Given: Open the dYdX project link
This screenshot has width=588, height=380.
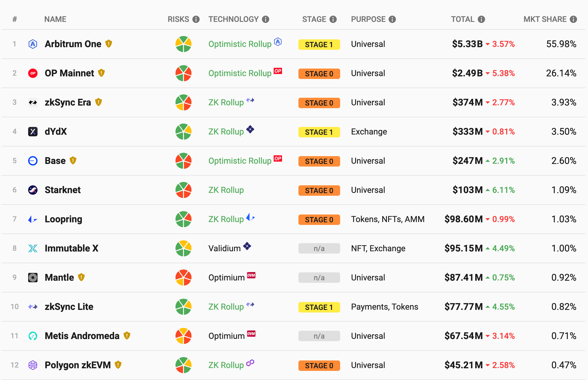Looking at the screenshot, I should point(56,132).
